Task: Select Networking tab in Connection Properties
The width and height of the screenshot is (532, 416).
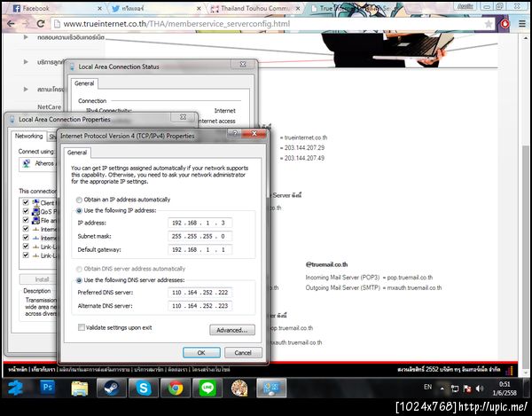Action: pos(29,136)
